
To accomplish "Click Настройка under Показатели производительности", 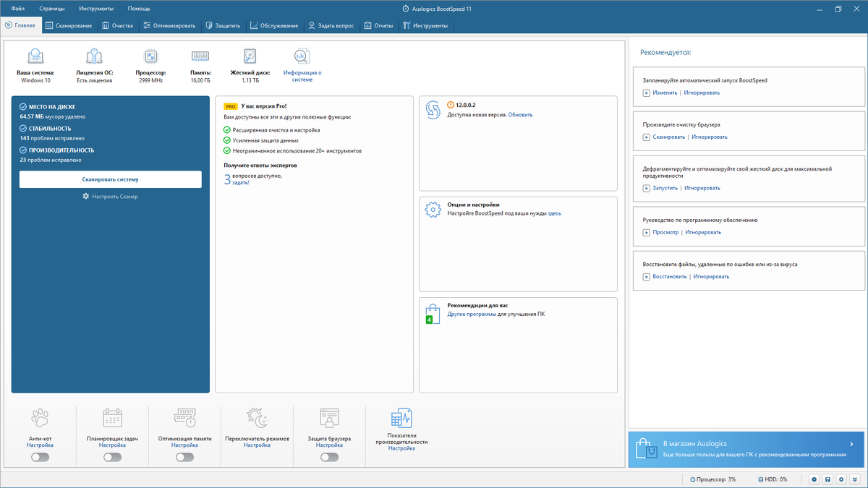I will (401, 448).
